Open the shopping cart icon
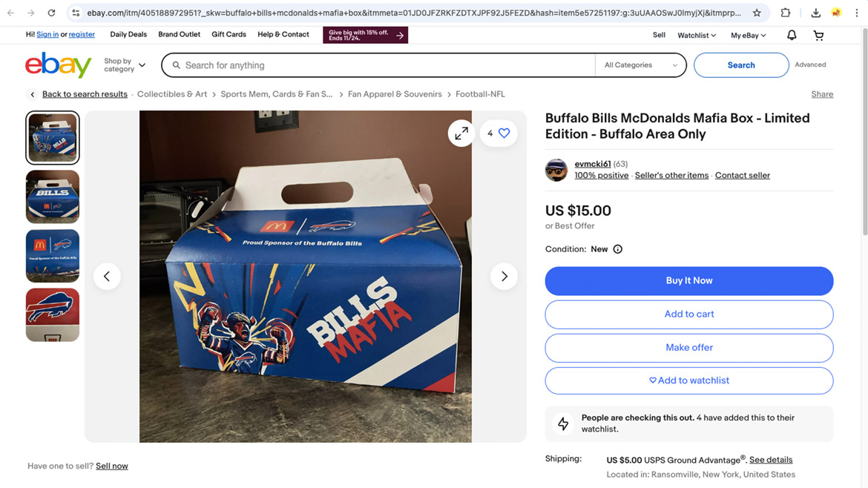This screenshot has height=488, width=868. [x=818, y=35]
